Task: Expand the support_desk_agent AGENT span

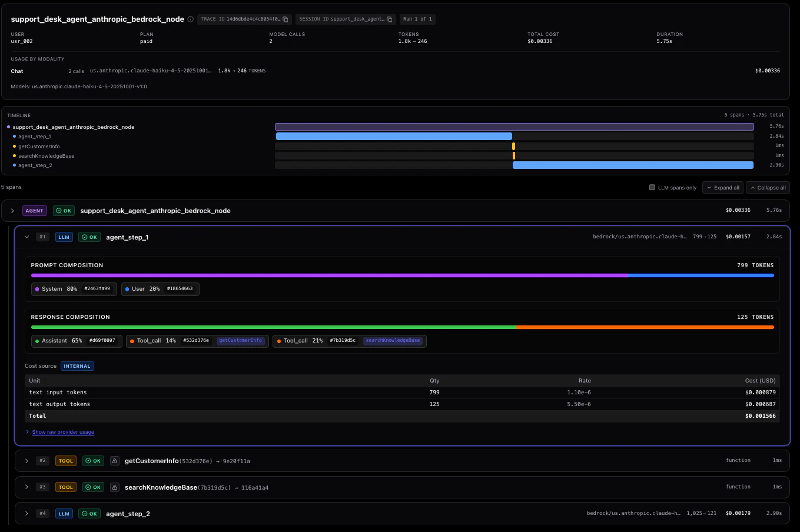Action: tap(12, 211)
